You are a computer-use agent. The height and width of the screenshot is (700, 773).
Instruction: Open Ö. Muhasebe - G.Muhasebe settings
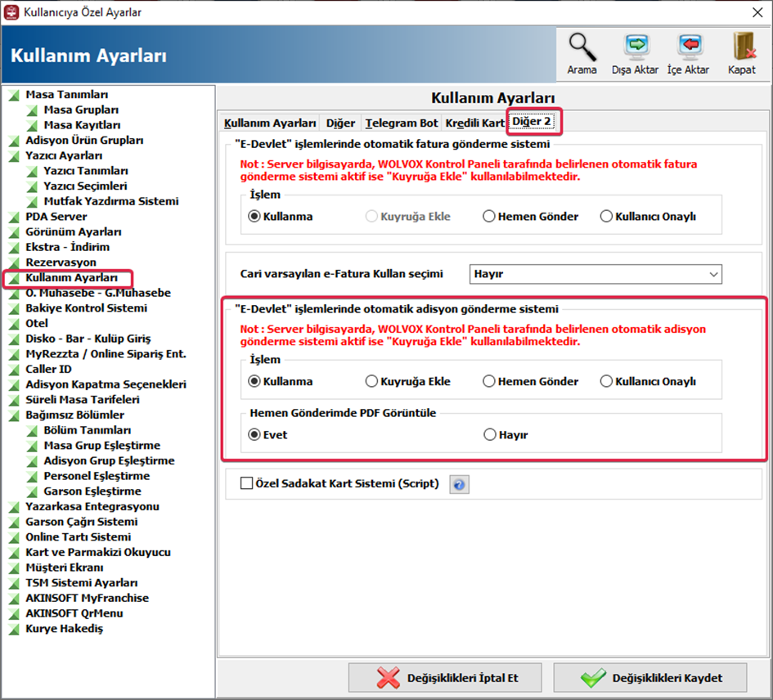pyautogui.click(x=98, y=294)
